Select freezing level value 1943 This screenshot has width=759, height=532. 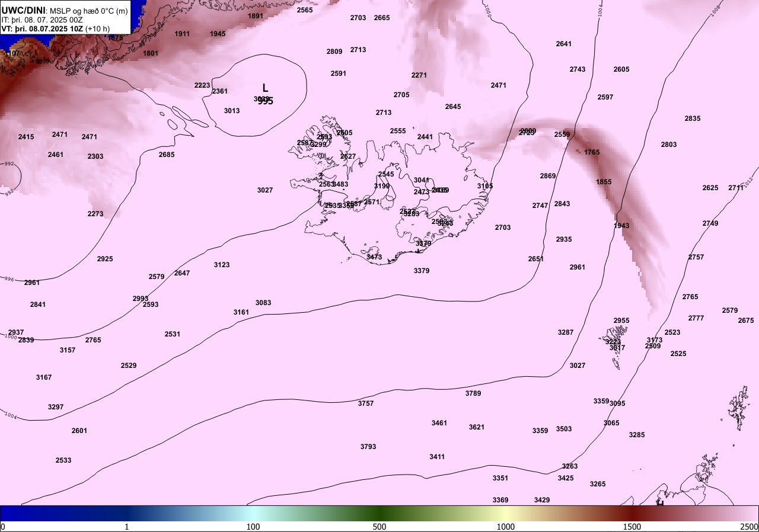pos(621,226)
